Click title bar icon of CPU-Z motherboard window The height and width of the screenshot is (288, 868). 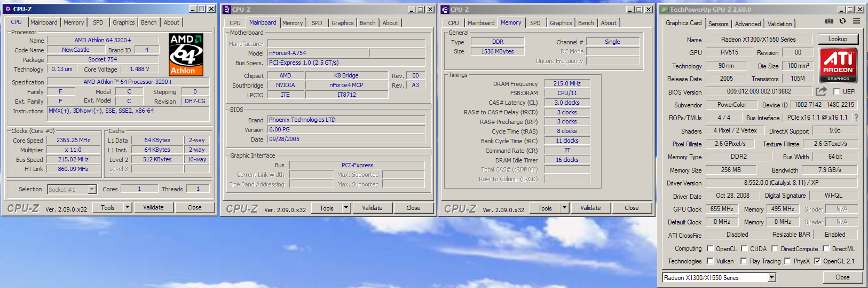[x=227, y=10]
